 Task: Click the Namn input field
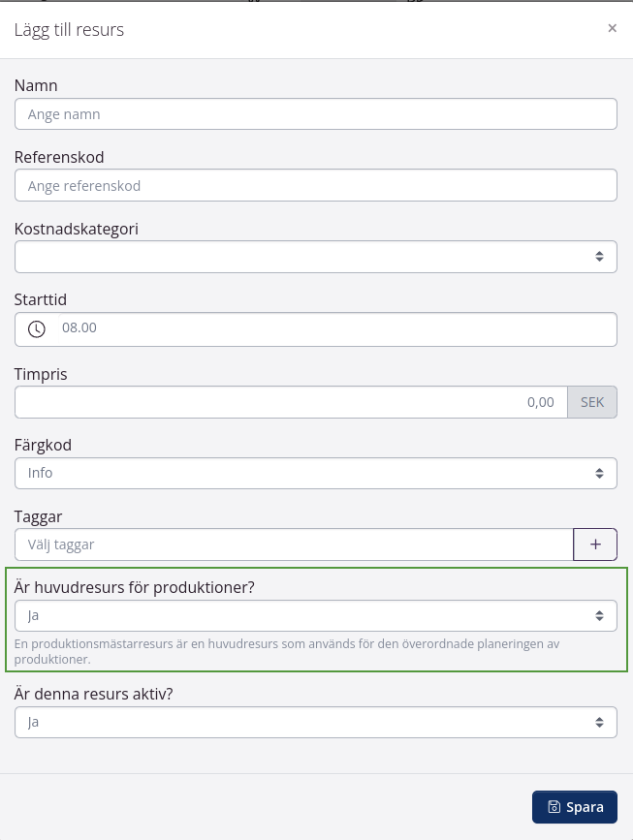316,114
